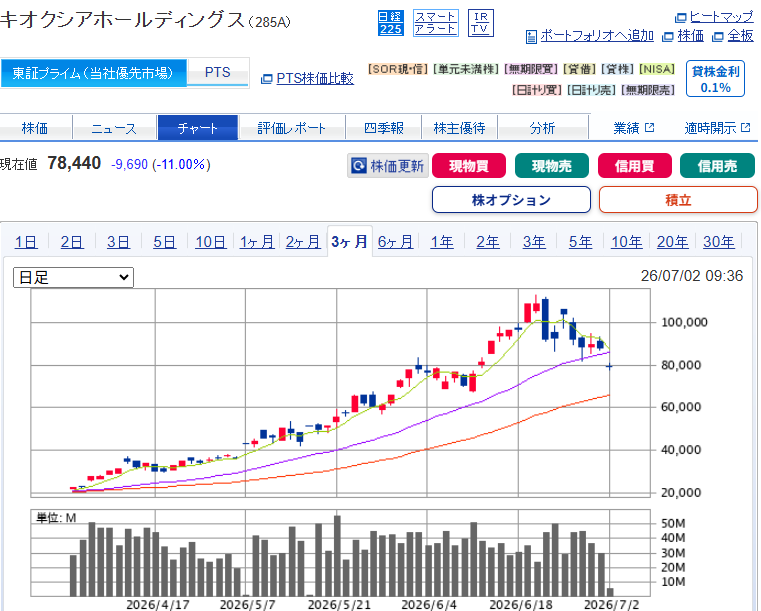Click the portfolio document icon
The width and height of the screenshot is (761, 611).
tap(531, 36)
